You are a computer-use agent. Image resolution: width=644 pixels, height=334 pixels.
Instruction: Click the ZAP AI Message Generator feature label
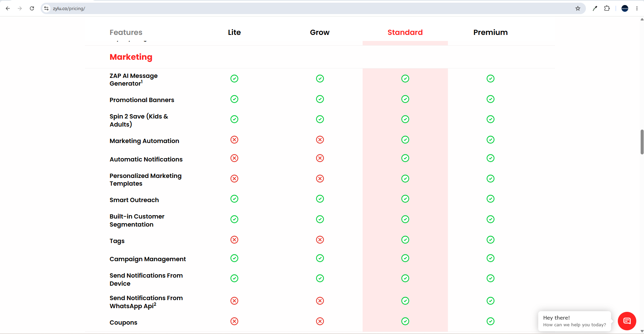134,80
